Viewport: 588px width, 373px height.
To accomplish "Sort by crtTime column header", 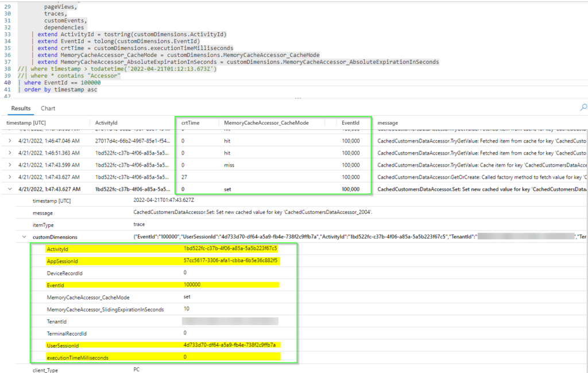I will pos(191,123).
